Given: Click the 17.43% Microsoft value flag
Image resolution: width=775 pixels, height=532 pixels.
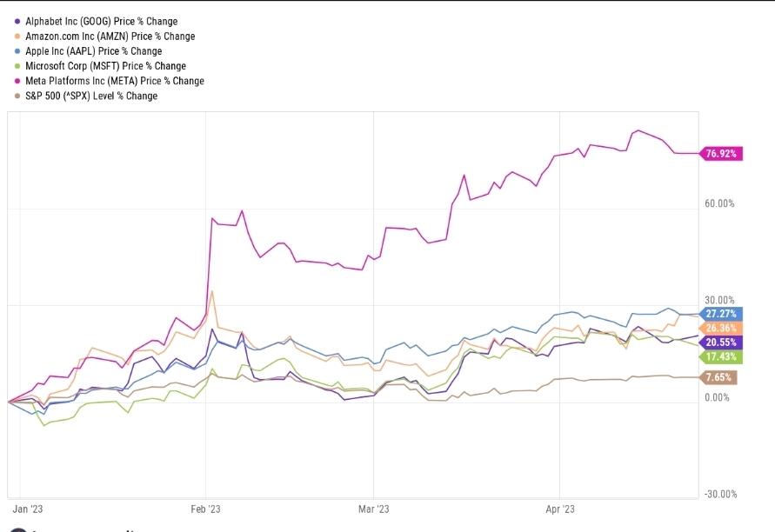Looking at the screenshot, I should [x=721, y=357].
